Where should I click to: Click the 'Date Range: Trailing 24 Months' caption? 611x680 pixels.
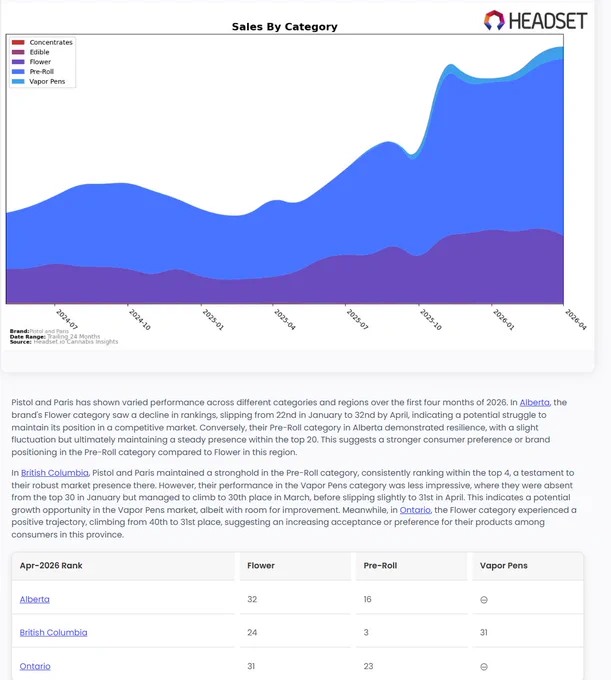55,337
